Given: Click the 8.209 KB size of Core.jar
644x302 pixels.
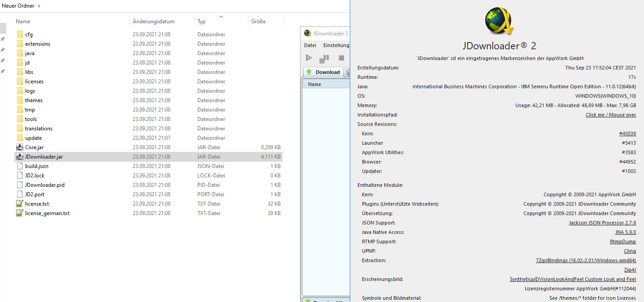Looking at the screenshot, I should (270, 147).
